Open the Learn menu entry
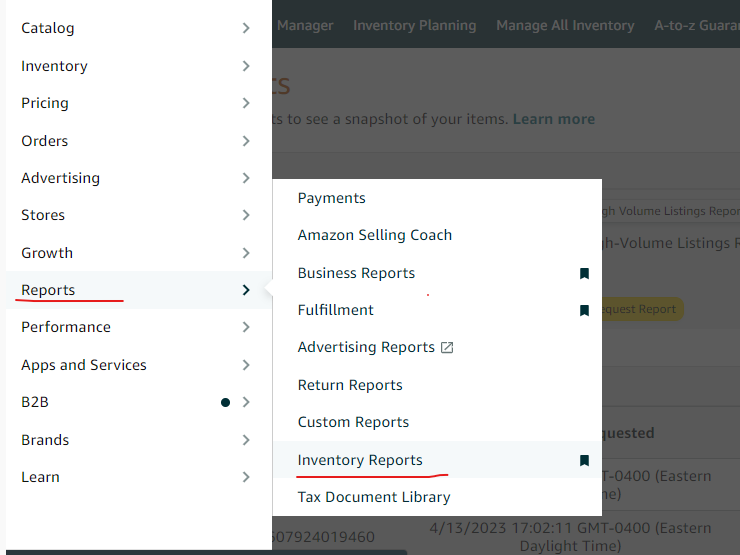 (40, 477)
